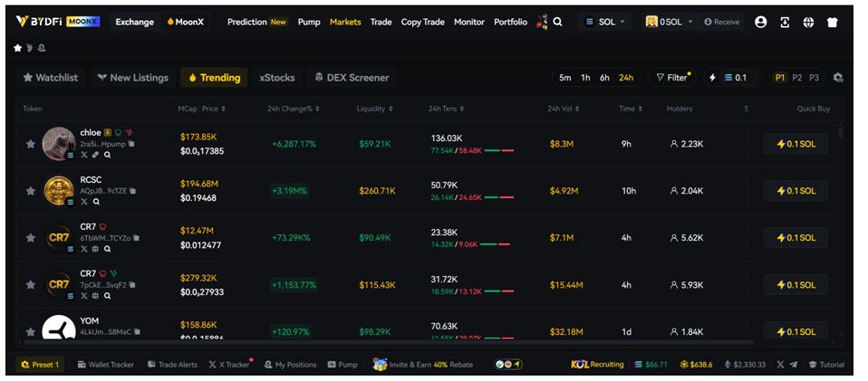Click the globe language icon
The image size is (868, 381).
click(808, 22)
